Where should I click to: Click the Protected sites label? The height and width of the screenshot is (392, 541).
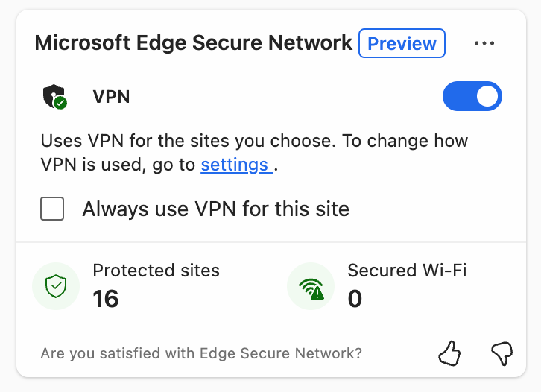click(156, 270)
